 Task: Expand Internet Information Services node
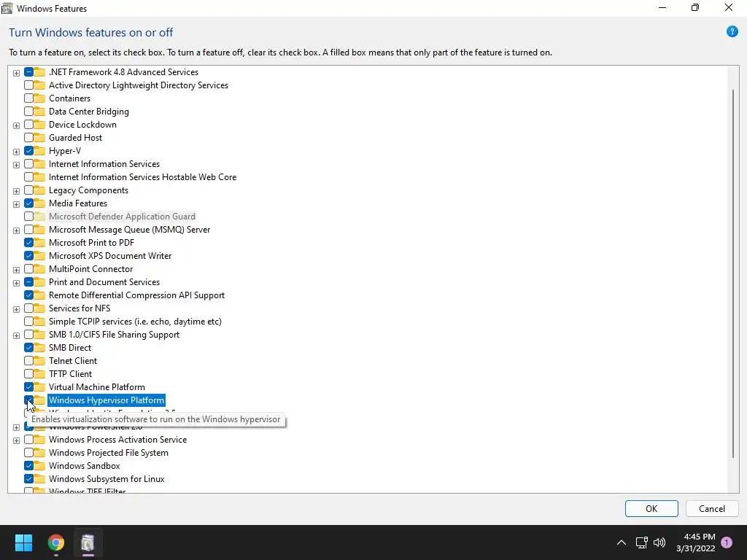[16, 165]
